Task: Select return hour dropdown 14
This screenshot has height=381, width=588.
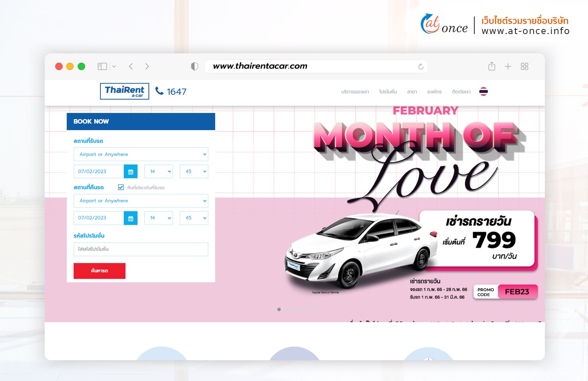Action: tap(159, 218)
